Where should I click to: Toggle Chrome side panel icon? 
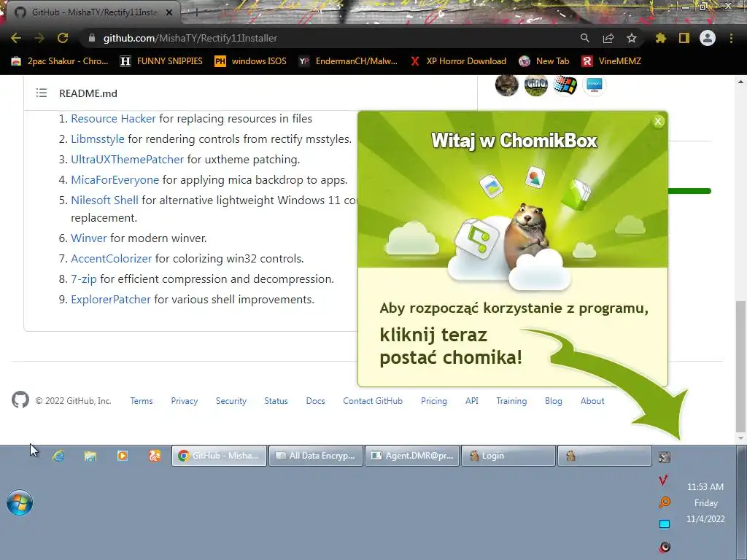(x=684, y=38)
